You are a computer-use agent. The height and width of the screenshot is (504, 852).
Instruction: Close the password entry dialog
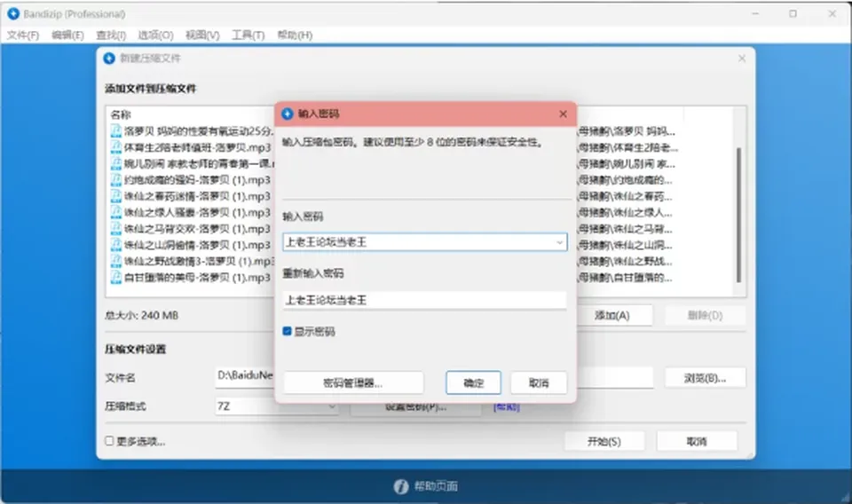tap(563, 114)
